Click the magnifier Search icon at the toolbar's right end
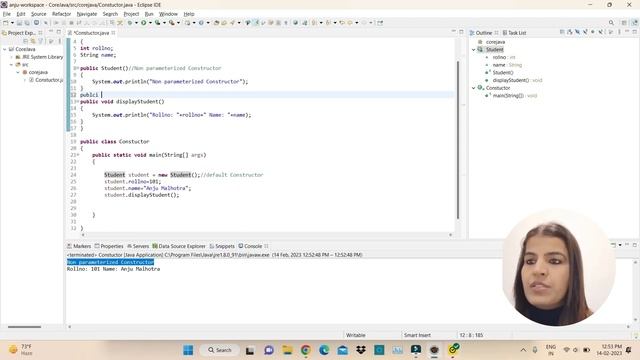Screen dimensions: 640x360 [x=611, y=23]
